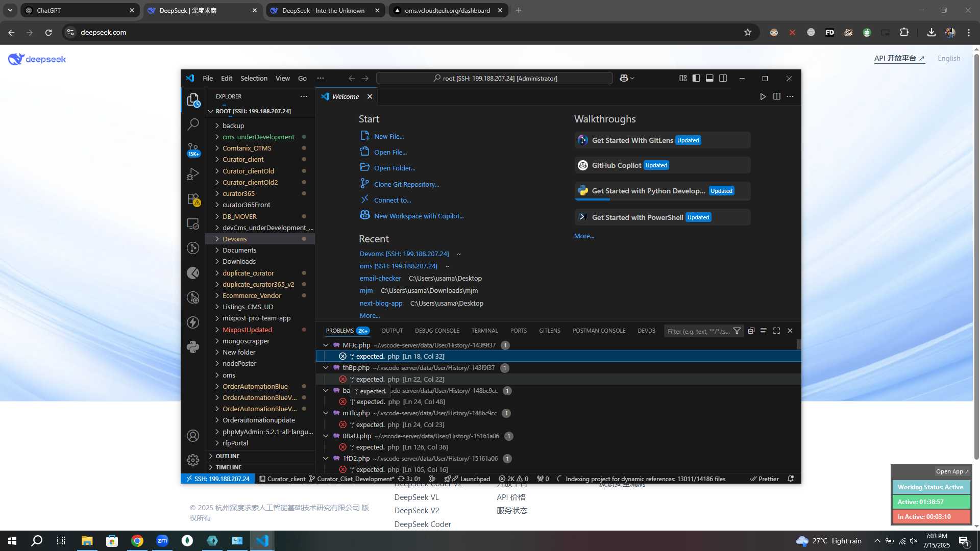
Task: Open Source Control view with 15K+ badge
Action: tap(193, 149)
